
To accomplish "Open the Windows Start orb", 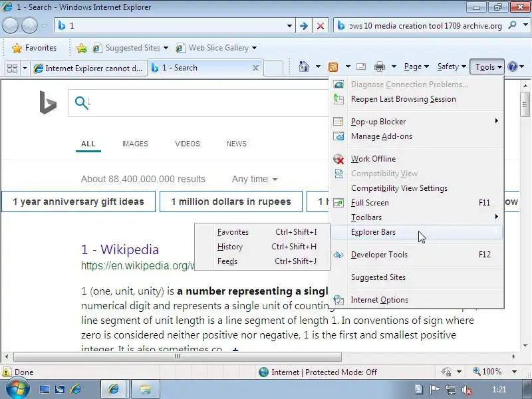I will click(x=17, y=389).
